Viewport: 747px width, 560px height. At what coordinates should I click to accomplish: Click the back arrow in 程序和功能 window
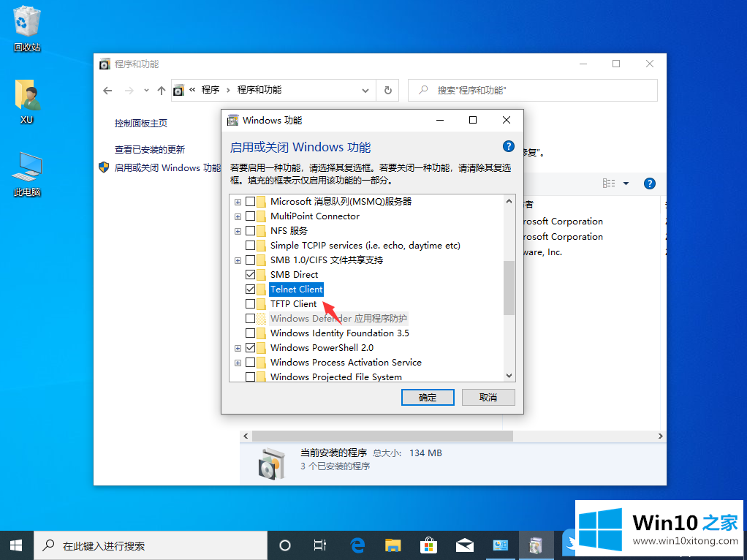[107, 90]
